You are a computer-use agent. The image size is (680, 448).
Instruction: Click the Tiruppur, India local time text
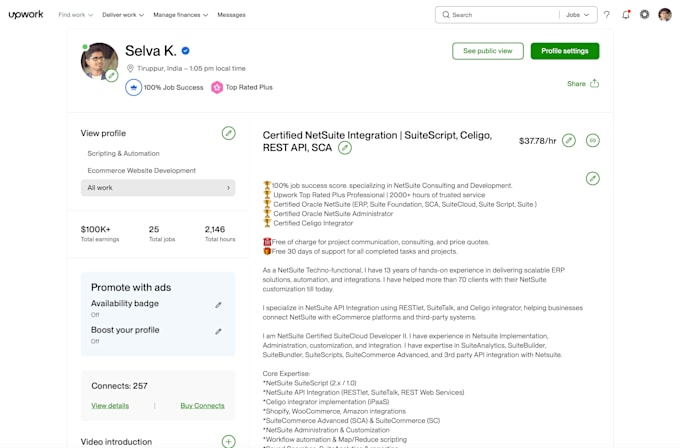[191, 69]
